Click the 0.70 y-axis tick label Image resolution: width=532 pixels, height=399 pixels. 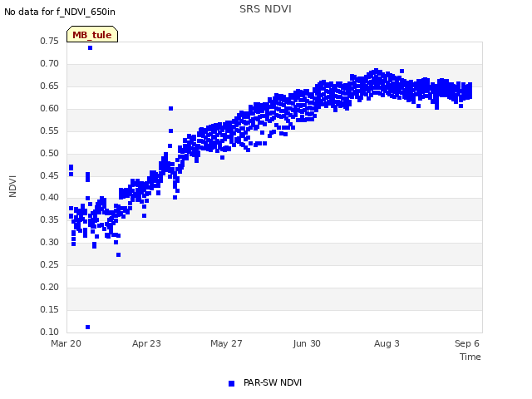tap(49, 63)
